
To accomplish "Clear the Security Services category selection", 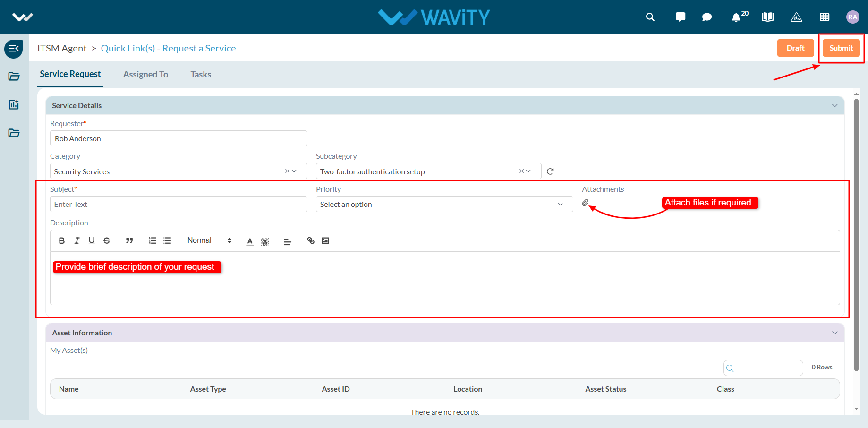I will click(x=287, y=171).
